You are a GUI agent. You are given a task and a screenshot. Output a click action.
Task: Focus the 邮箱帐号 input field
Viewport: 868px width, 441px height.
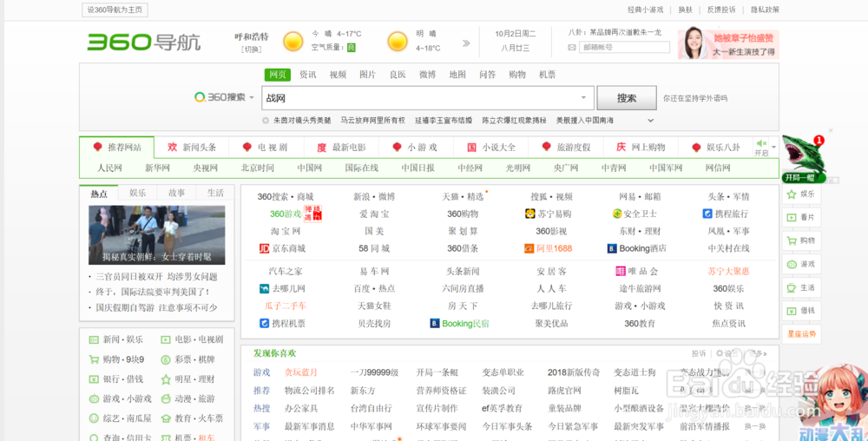[x=624, y=48]
